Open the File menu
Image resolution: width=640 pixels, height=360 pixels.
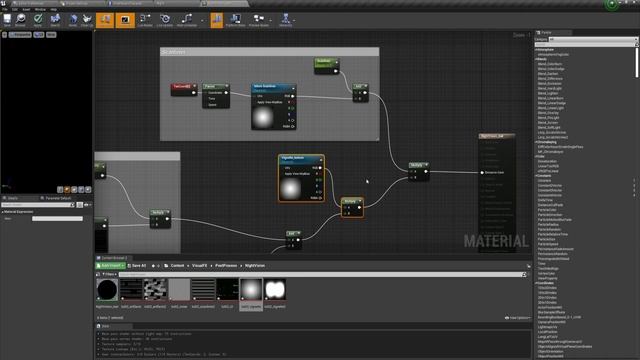[5, 9]
